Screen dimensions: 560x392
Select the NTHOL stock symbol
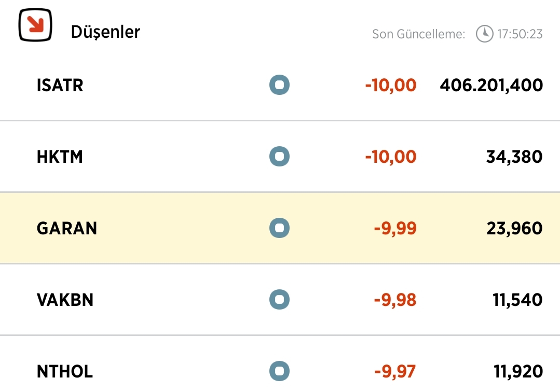[65, 371]
